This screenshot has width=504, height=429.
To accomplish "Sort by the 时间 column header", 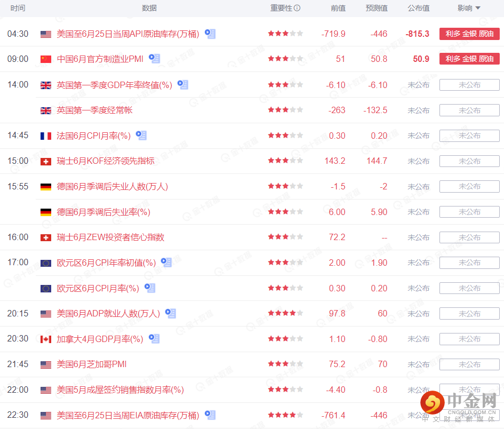I will pos(18,8).
